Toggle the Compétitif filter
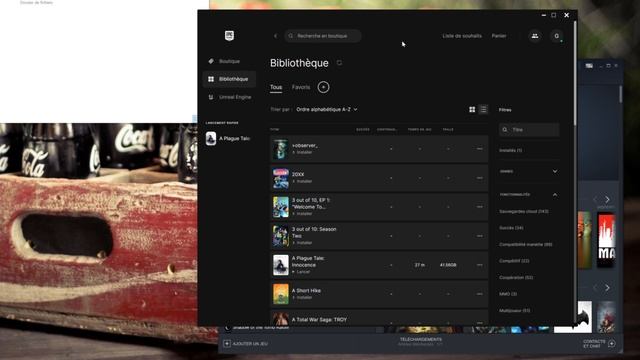The height and width of the screenshot is (360, 640). [514, 261]
